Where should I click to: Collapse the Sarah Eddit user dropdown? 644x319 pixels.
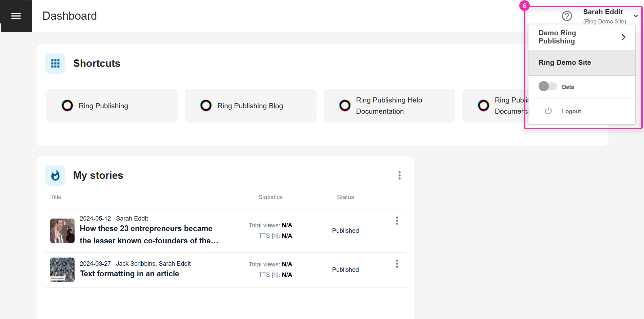click(636, 16)
